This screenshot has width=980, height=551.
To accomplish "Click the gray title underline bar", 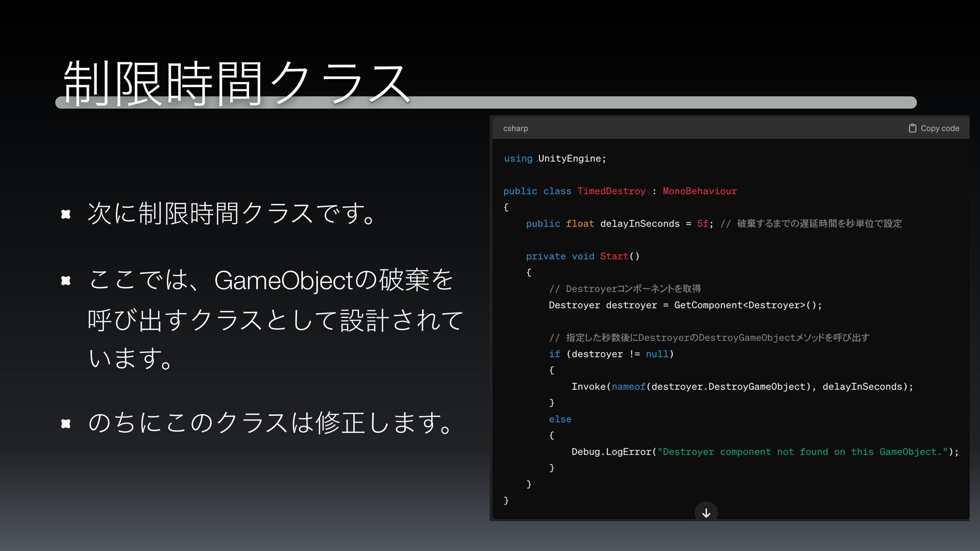I will tap(664, 103).
